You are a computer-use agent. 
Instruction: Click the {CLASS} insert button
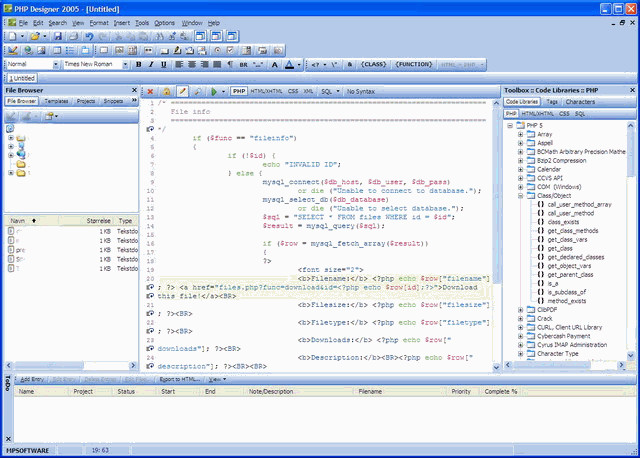point(373,64)
